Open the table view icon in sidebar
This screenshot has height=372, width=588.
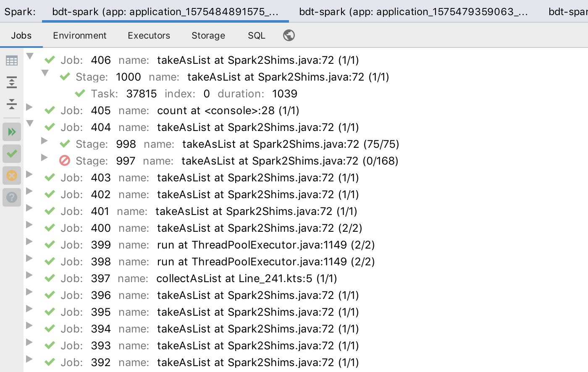12,61
